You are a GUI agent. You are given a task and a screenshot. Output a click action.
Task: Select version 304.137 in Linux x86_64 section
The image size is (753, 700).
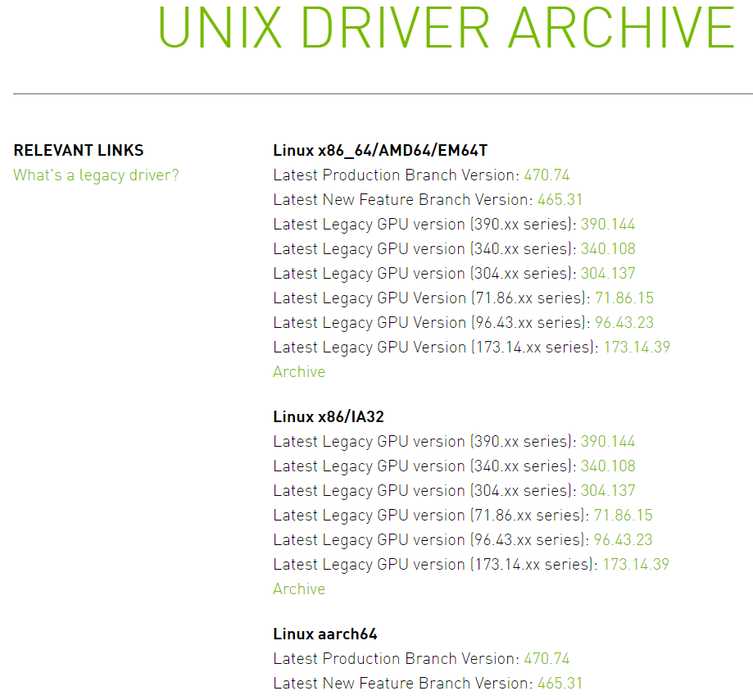tap(608, 273)
